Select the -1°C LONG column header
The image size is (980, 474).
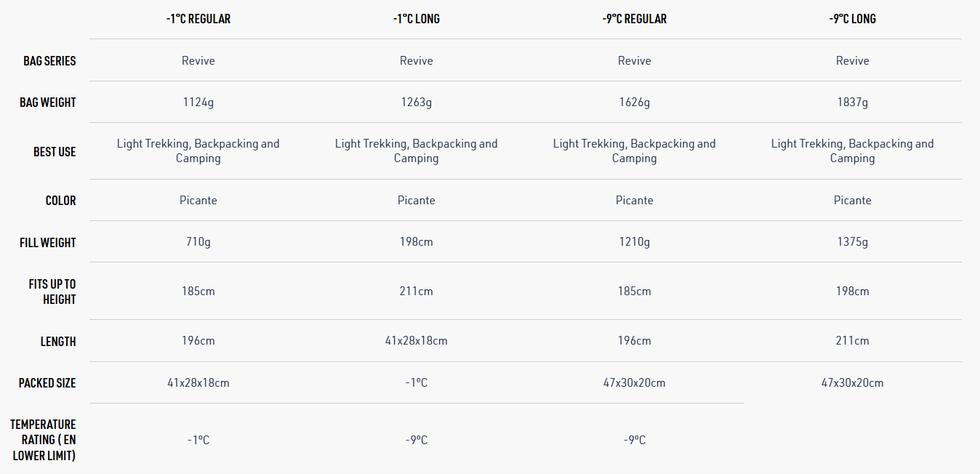click(x=416, y=19)
